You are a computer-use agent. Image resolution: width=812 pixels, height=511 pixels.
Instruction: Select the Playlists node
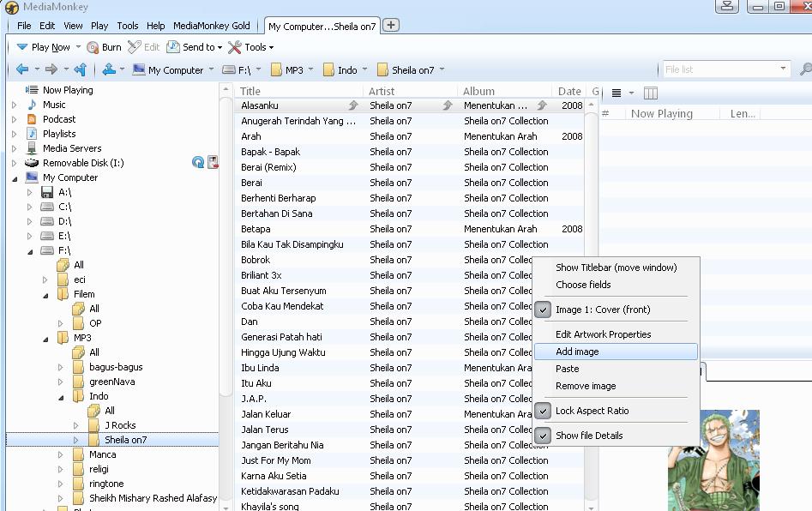pyautogui.click(x=59, y=134)
